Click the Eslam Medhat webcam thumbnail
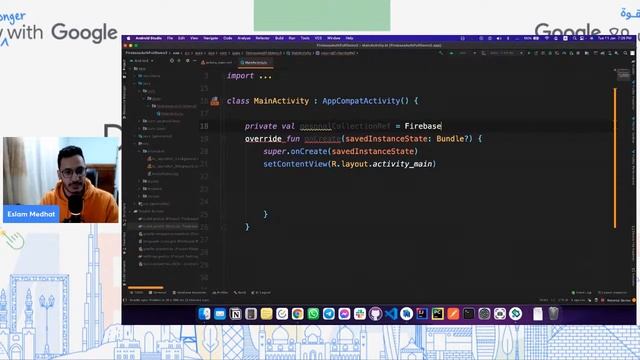 tap(61, 180)
